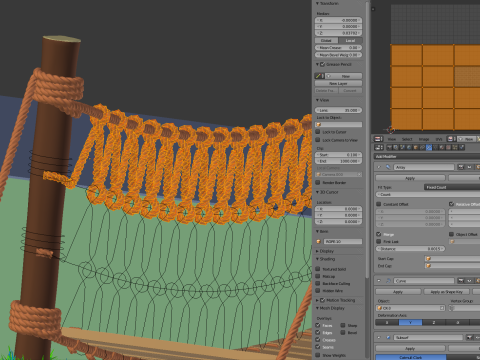480x360 pixels.
Task: Click the Properties editor type icon
Action: (379, 147)
